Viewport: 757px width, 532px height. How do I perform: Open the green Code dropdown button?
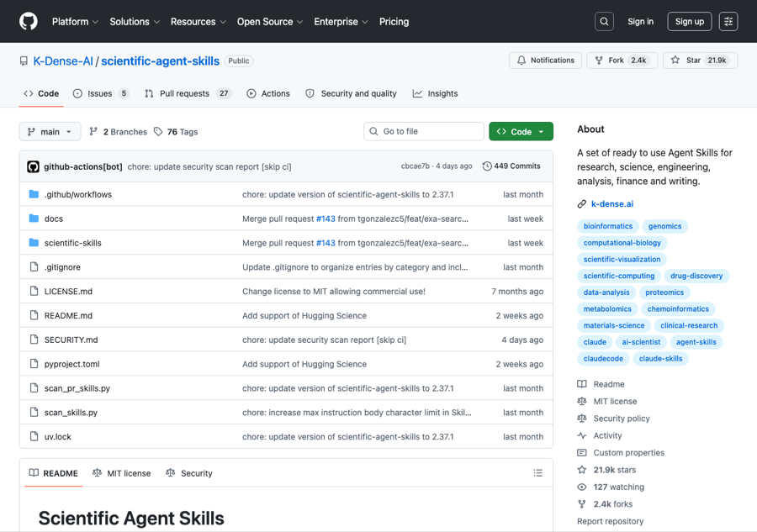point(521,132)
